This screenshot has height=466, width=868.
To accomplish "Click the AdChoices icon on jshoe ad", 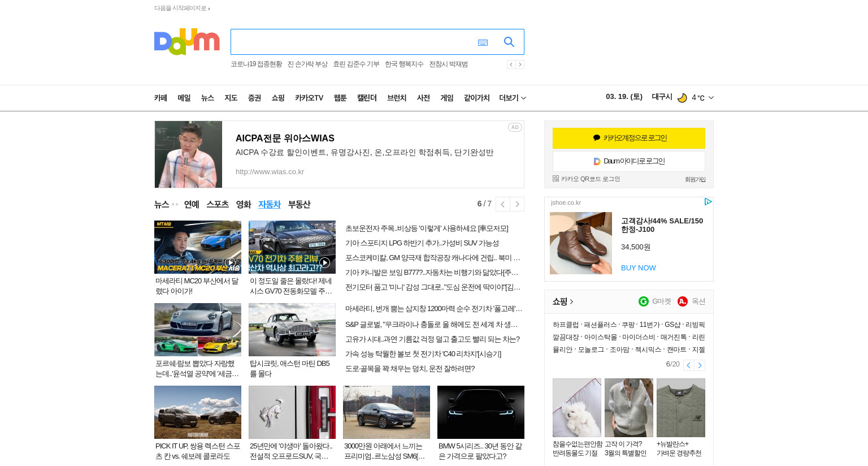I will (708, 202).
